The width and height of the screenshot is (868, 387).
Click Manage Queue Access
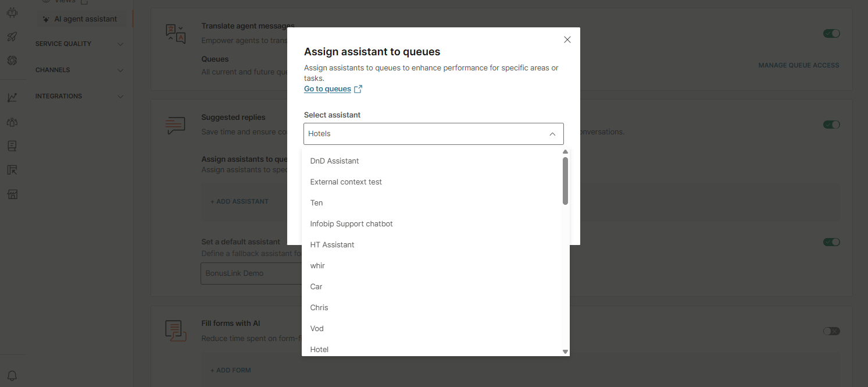[798, 65]
